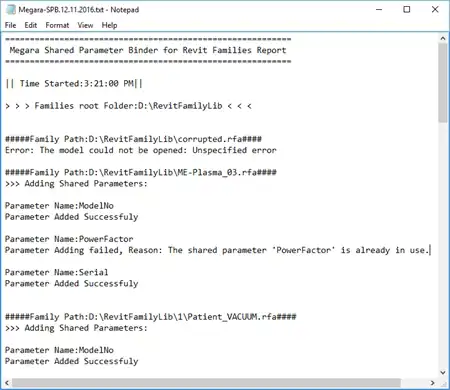This screenshot has width=450, height=390.
Task: Close the Notepad window
Action: click(435, 10)
